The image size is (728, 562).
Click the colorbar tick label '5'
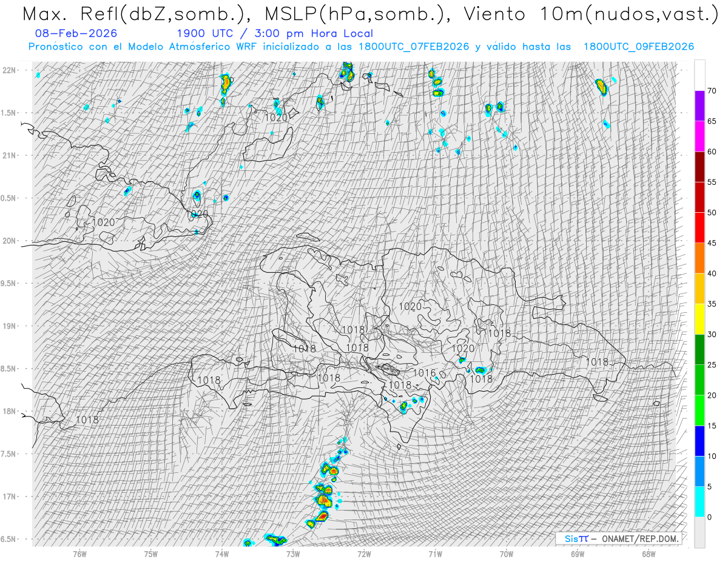click(x=709, y=486)
